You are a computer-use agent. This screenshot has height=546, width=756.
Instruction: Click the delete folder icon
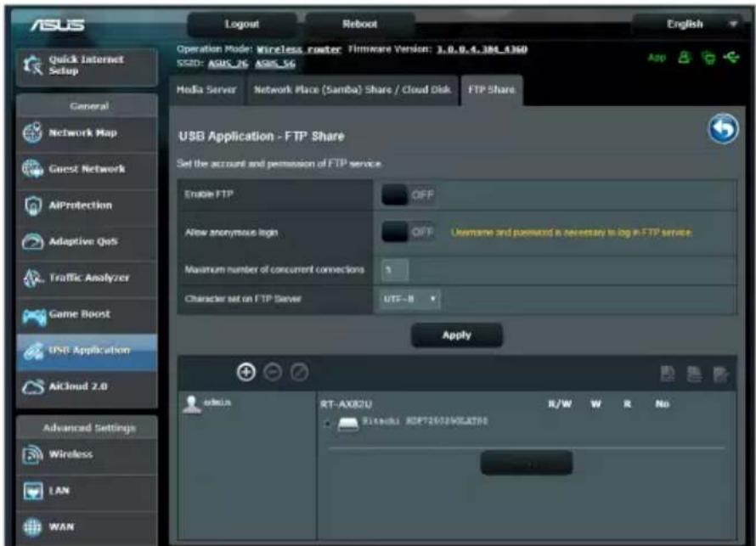(x=694, y=374)
